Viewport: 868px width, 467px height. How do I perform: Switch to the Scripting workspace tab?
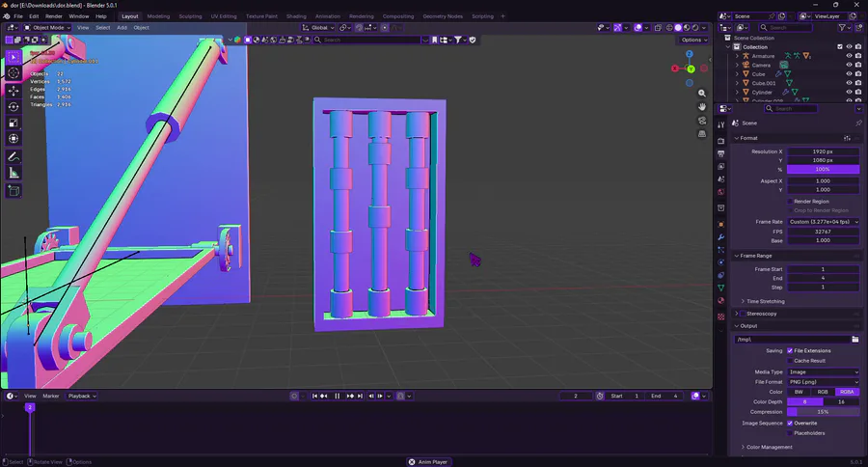click(482, 16)
